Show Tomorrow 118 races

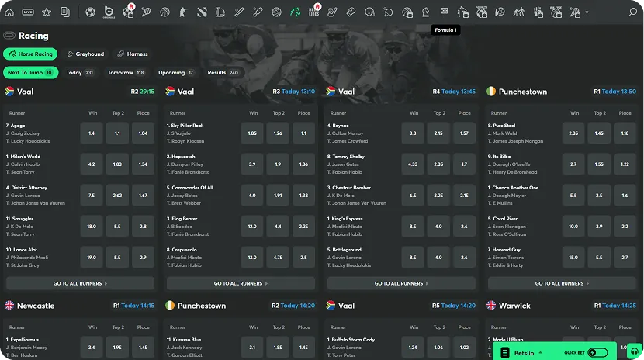point(126,73)
